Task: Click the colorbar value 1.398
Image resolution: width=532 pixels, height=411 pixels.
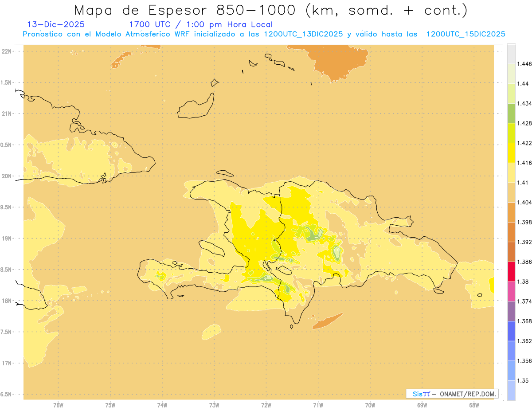Action: (524, 222)
